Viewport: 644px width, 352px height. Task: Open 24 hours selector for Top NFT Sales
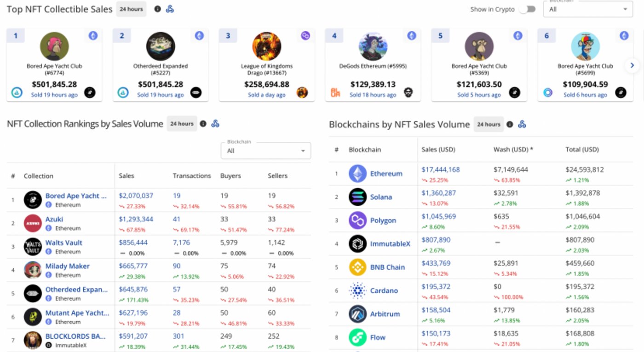click(x=131, y=9)
